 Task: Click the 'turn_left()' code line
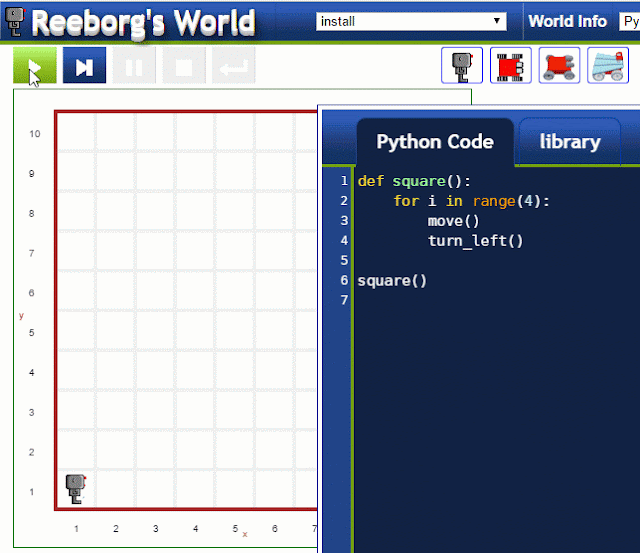click(x=475, y=241)
